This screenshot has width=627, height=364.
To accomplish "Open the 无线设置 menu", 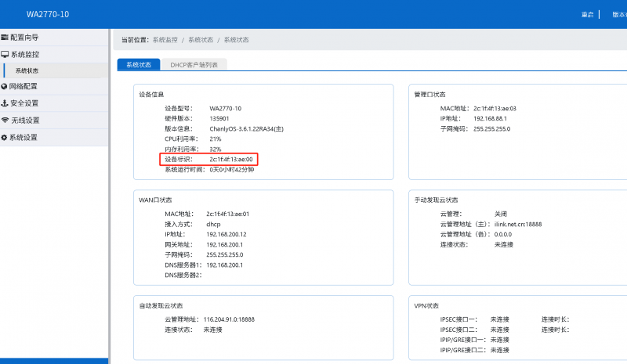I will point(24,121).
